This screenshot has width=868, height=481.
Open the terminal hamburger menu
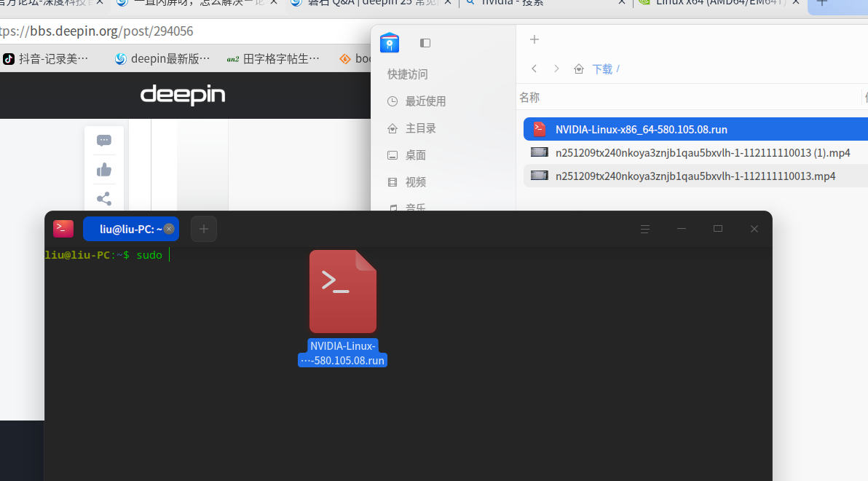click(x=645, y=228)
